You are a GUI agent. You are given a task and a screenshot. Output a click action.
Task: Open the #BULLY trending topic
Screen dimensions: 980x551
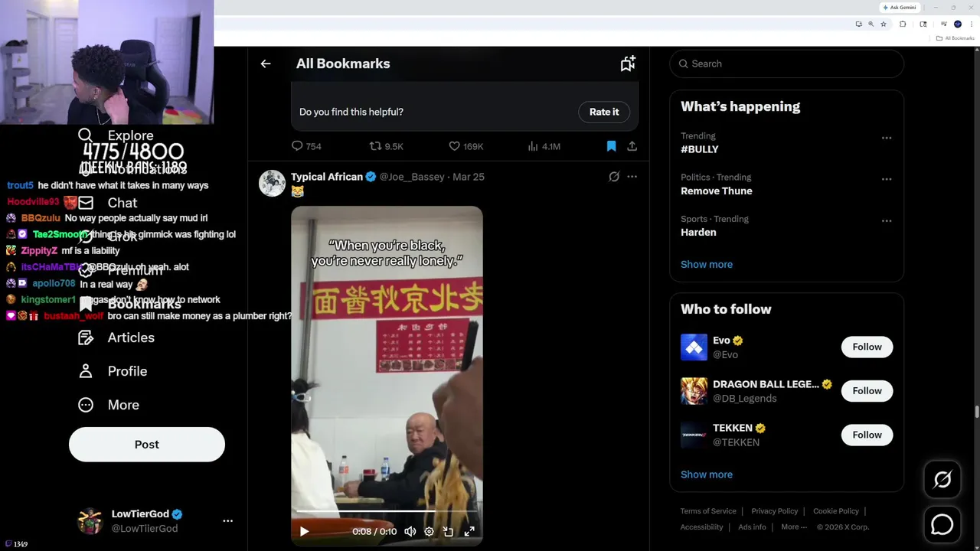point(700,149)
